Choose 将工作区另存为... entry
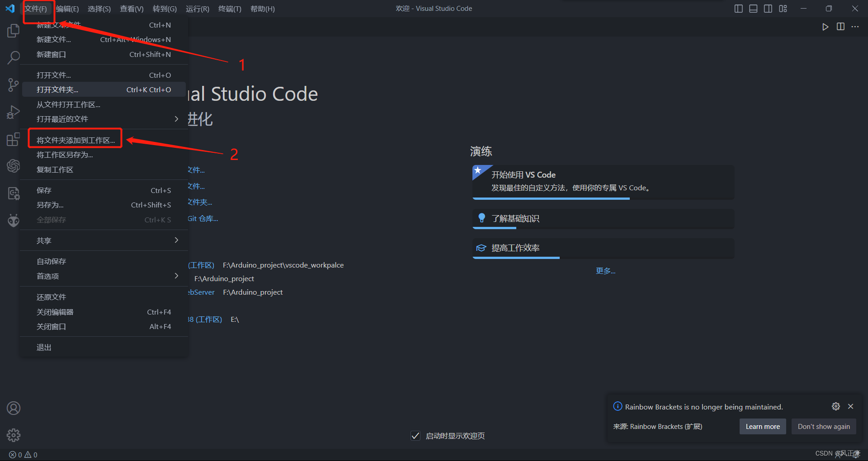The height and width of the screenshot is (461, 868). tap(104, 155)
